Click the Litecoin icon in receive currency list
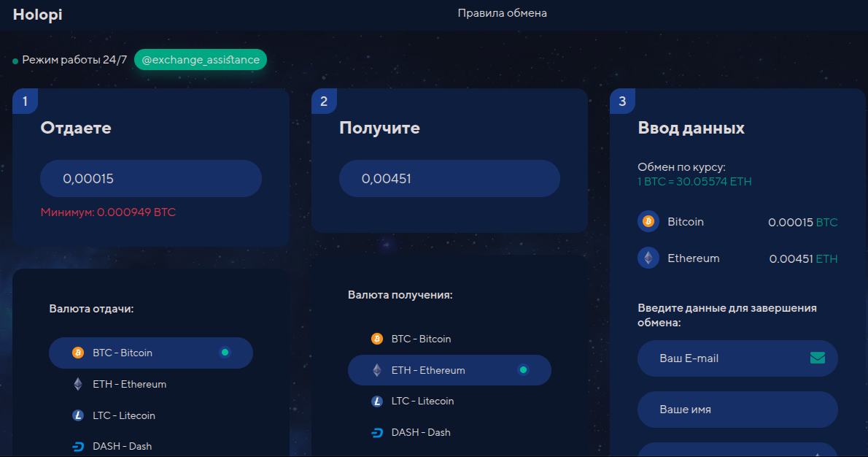The height and width of the screenshot is (457, 868). pyautogui.click(x=377, y=401)
